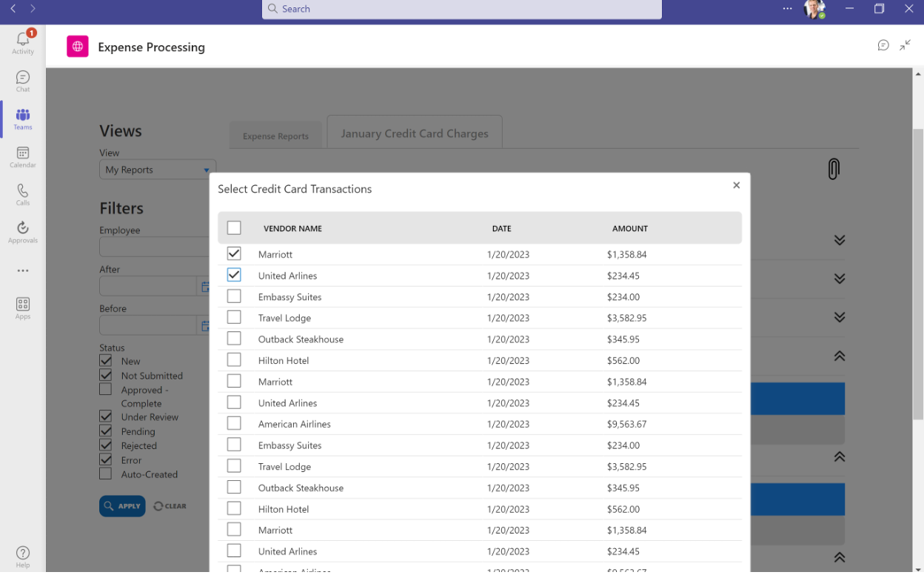Toggle the Not Submitted status checkbox
The width and height of the screenshot is (924, 575).
click(106, 375)
